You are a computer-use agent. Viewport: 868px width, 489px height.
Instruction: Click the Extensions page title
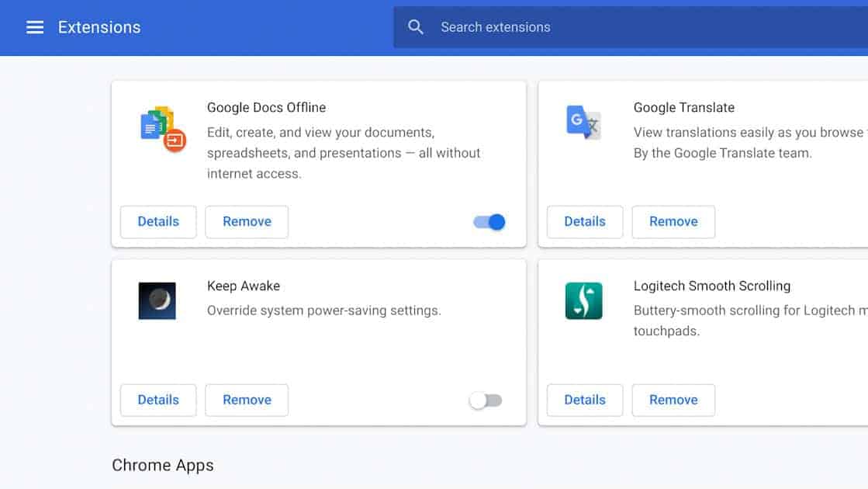point(99,26)
